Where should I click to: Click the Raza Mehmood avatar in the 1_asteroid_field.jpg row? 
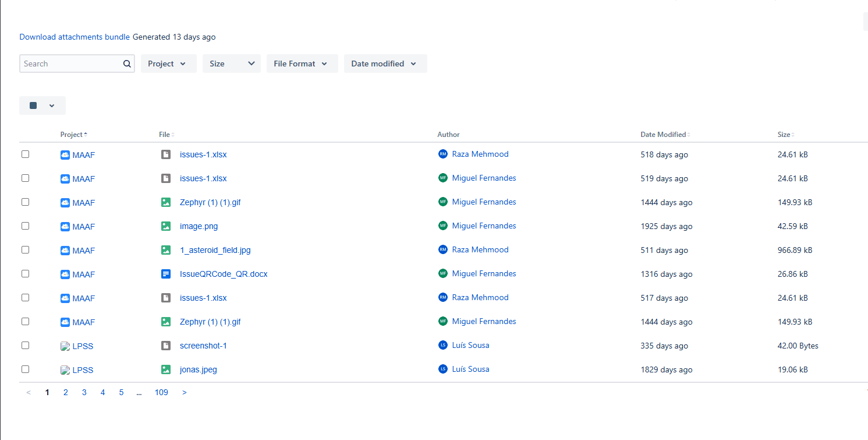pyautogui.click(x=443, y=249)
